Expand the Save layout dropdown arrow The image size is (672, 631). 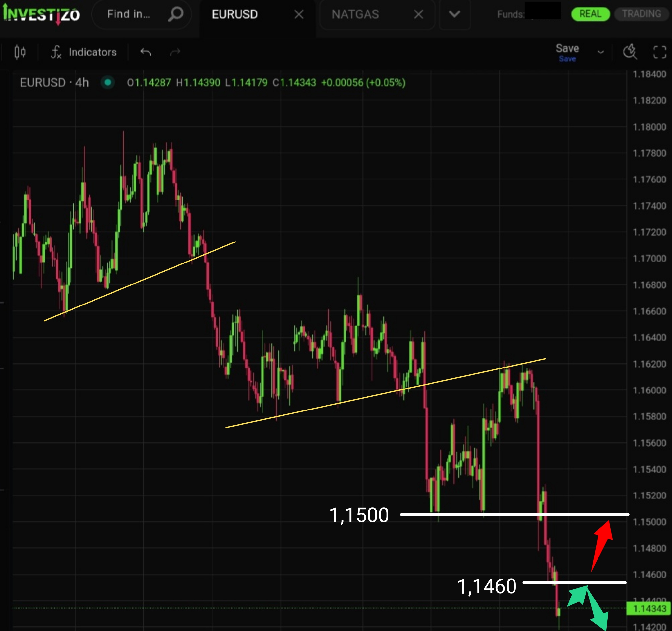pyautogui.click(x=601, y=53)
